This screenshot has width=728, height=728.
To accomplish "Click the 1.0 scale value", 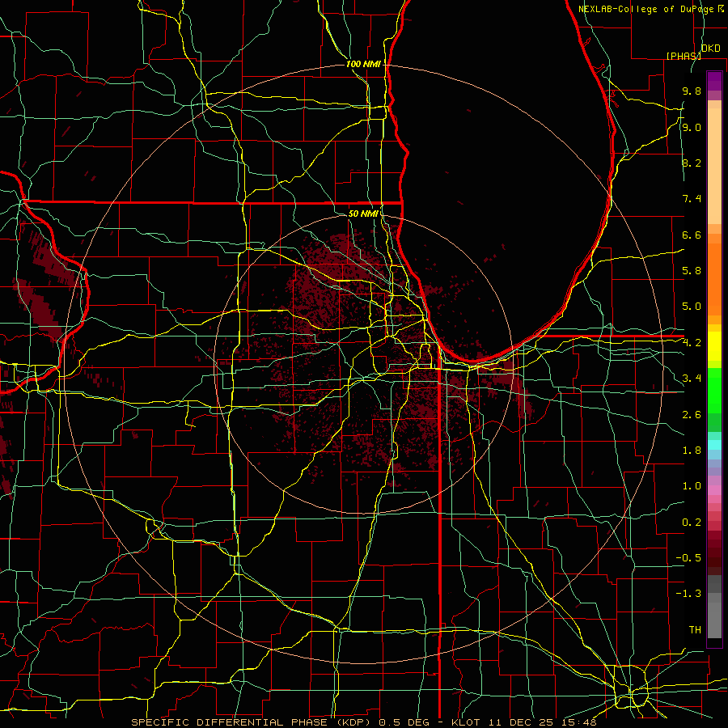I will (x=692, y=486).
